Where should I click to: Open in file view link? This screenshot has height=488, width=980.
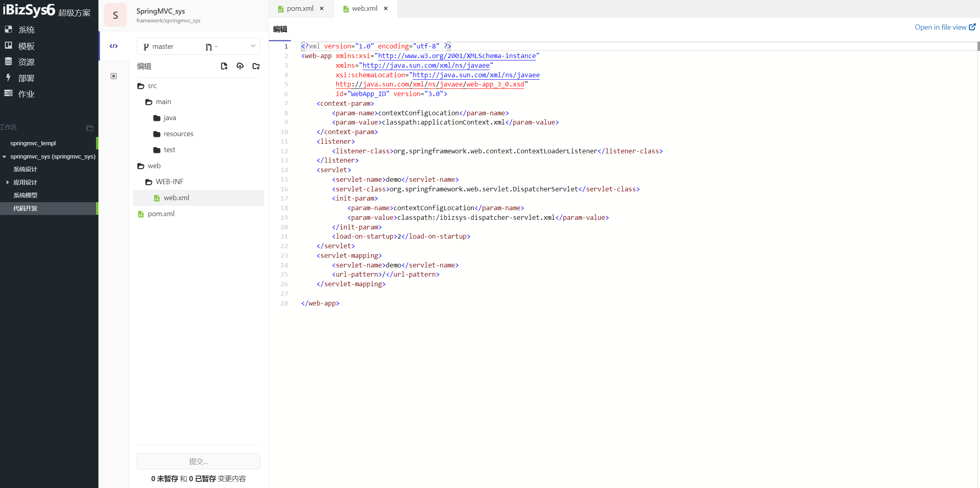click(945, 27)
